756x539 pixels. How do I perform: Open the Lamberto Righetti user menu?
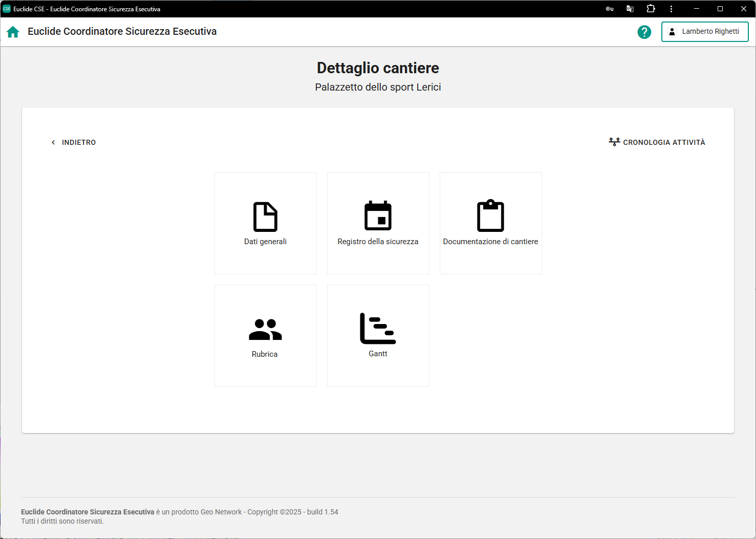point(705,32)
